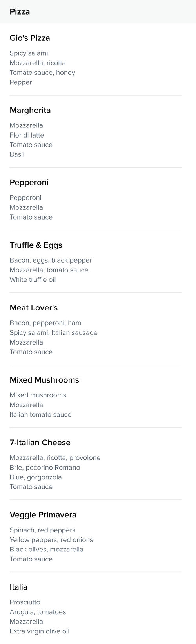This screenshot has height=644, width=196.
Task: Open the Truffle & Eggs pizza
Action: [x=36, y=245]
